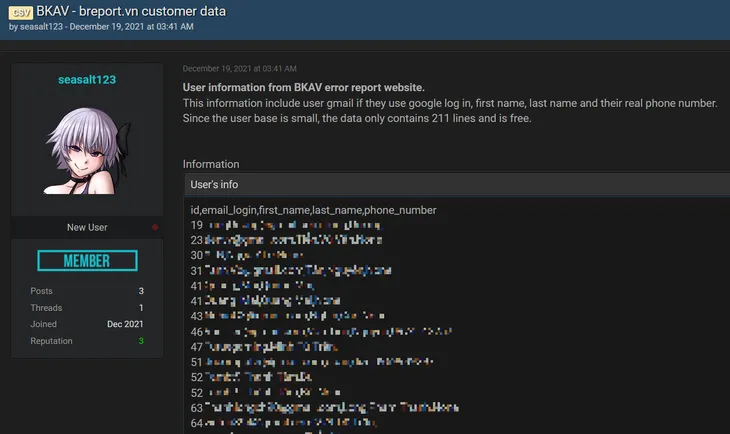Click the CSV header line id,email_login,first_name
The height and width of the screenshot is (434, 730).
313,210
